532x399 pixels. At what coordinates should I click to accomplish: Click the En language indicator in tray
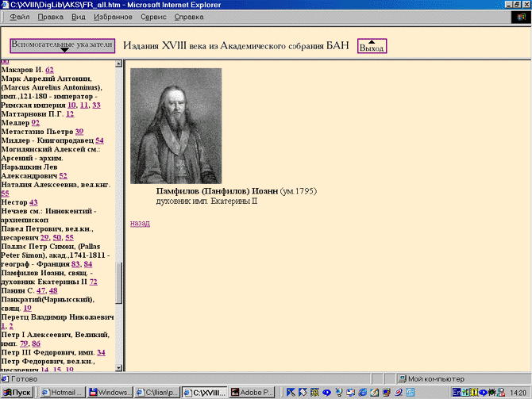457,392
